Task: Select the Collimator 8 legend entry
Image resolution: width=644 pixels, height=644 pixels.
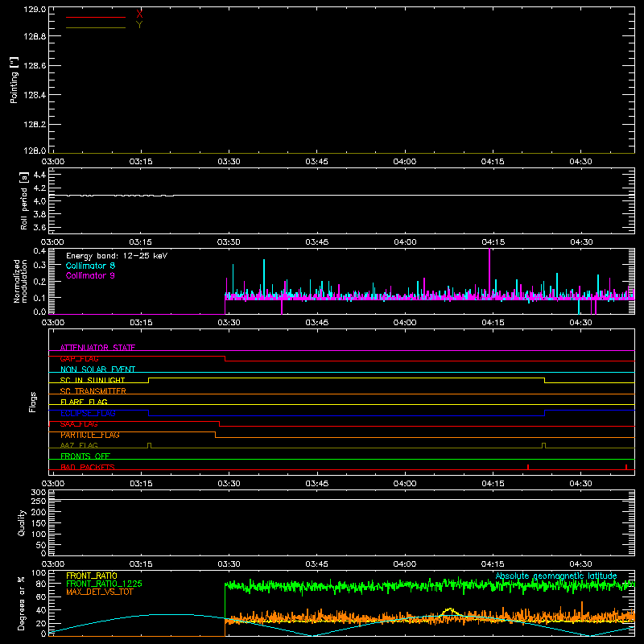Action: [x=90, y=266]
